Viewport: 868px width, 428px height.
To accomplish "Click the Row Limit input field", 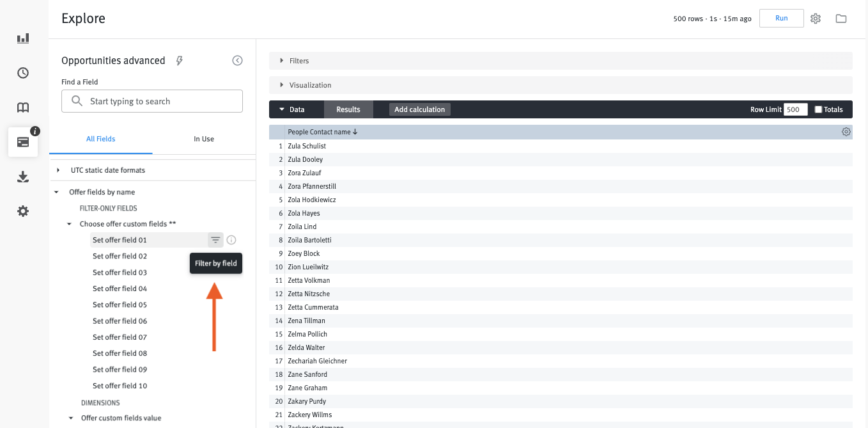I will [794, 109].
